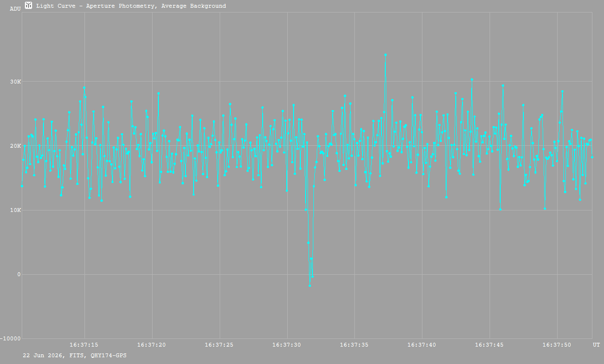Viewport: 604px width, 364px height.
Task: Click the 16:37:35 time label
Action: point(354,345)
